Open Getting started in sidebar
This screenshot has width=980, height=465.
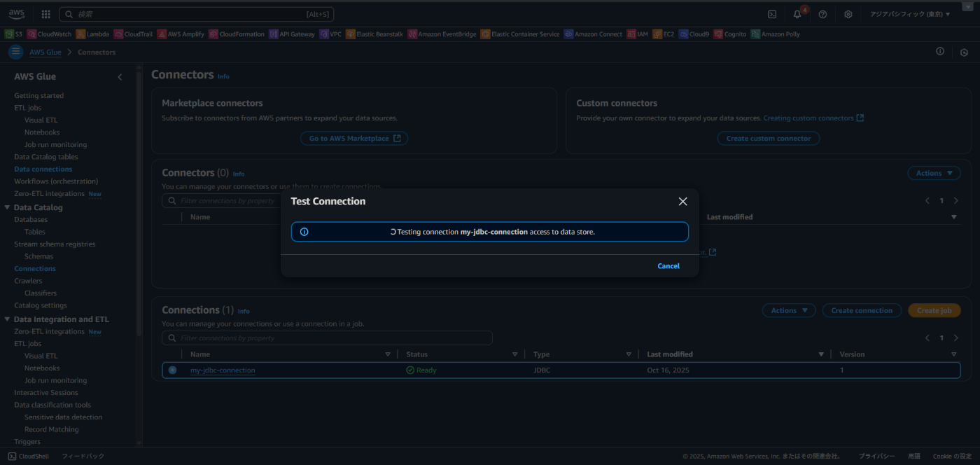click(x=38, y=96)
